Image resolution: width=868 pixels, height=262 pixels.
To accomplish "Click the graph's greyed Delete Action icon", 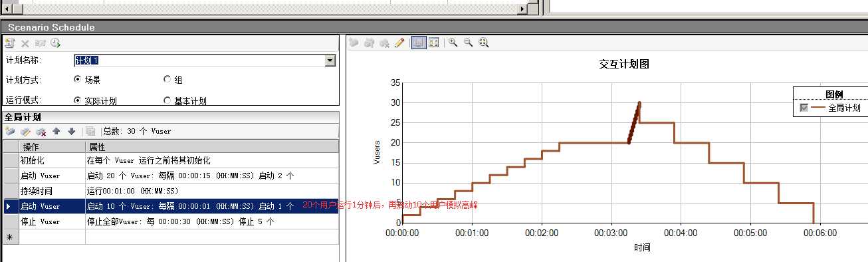I will [384, 43].
